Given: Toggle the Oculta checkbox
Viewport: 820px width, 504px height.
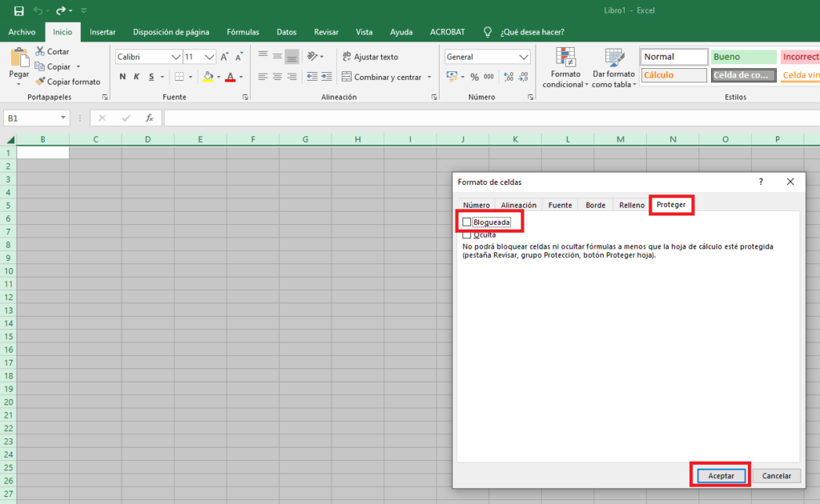Looking at the screenshot, I should click(467, 235).
